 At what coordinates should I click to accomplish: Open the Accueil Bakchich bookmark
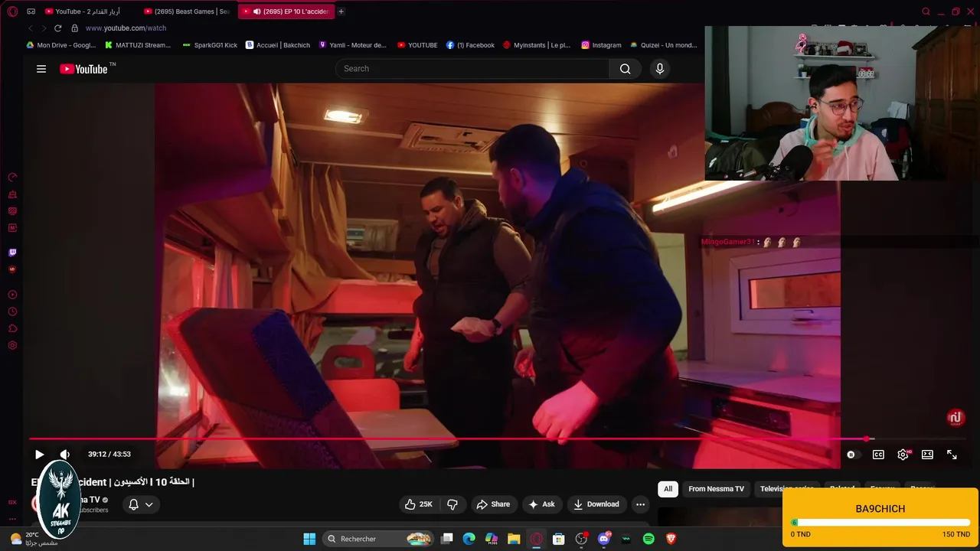coord(278,45)
